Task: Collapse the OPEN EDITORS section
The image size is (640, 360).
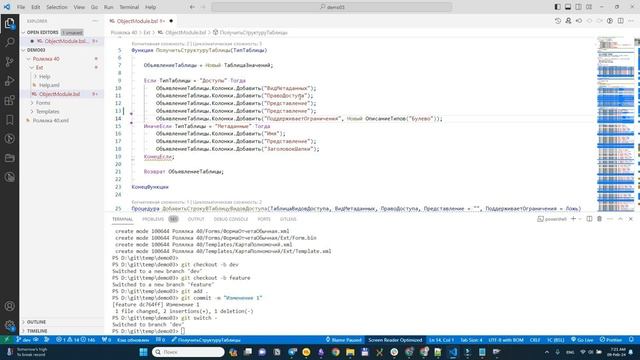Action: coord(42,32)
